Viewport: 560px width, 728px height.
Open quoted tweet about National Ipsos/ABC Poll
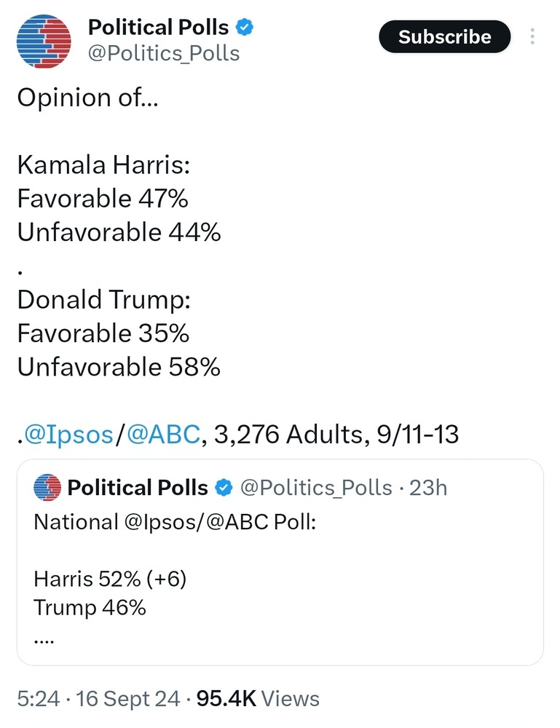(x=280, y=562)
